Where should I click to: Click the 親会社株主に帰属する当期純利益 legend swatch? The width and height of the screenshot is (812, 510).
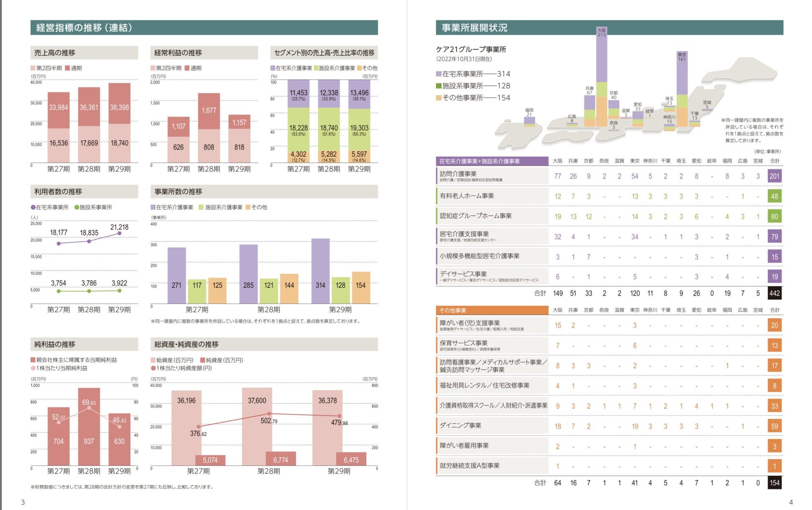click(33, 360)
